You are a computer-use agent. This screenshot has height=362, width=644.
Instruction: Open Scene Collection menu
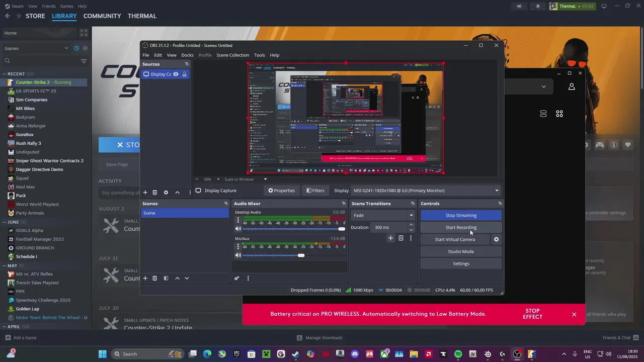[232, 55]
